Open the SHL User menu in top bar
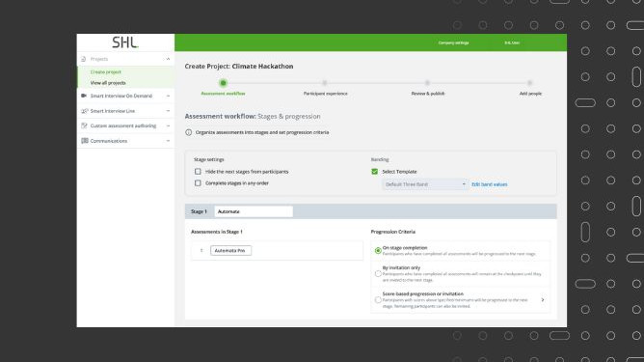The width and height of the screenshot is (644, 362). 512,42
